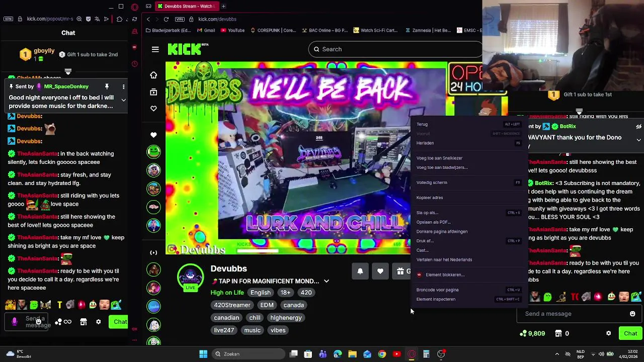Click the green Chat button in right chat
Screen dimensions: 644x362
point(630,333)
